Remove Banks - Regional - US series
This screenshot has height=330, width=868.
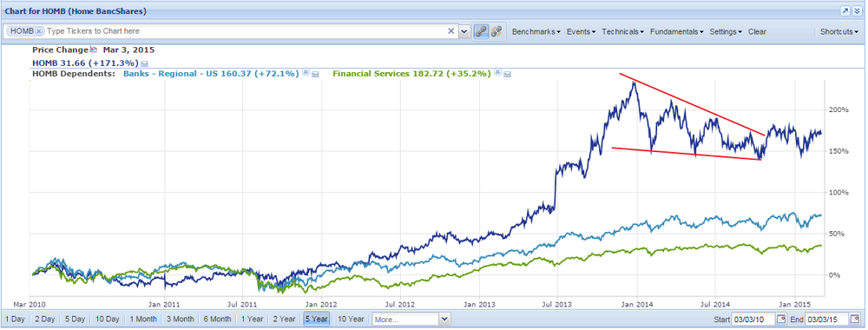[x=305, y=73]
